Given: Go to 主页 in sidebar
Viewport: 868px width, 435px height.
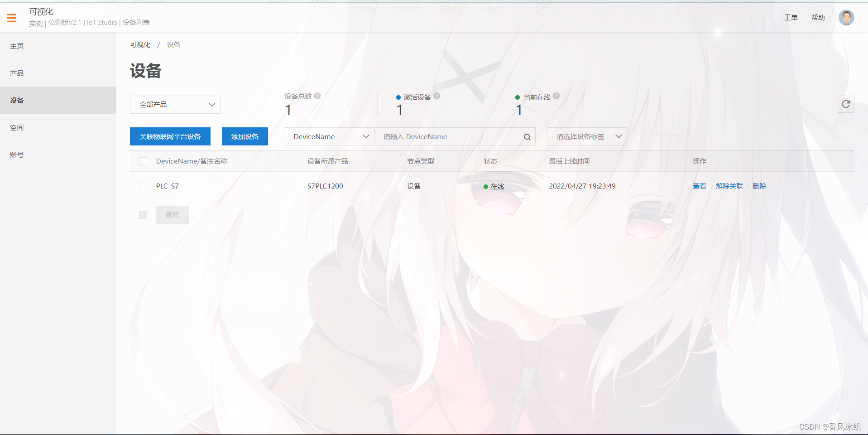Looking at the screenshot, I should click(x=58, y=46).
